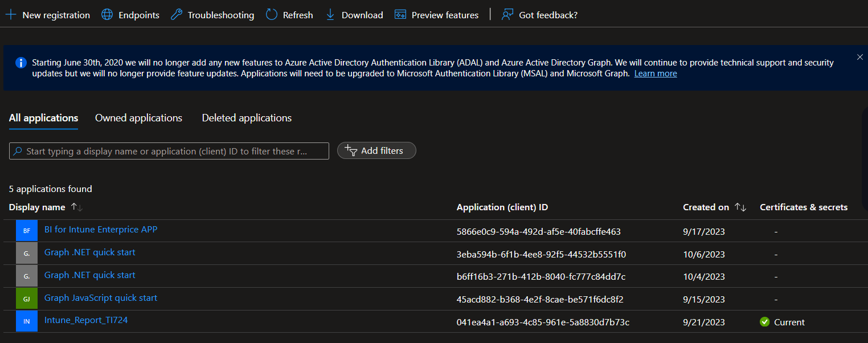
Task: Open Preview features from the toolbar icon
Action: [399, 14]
